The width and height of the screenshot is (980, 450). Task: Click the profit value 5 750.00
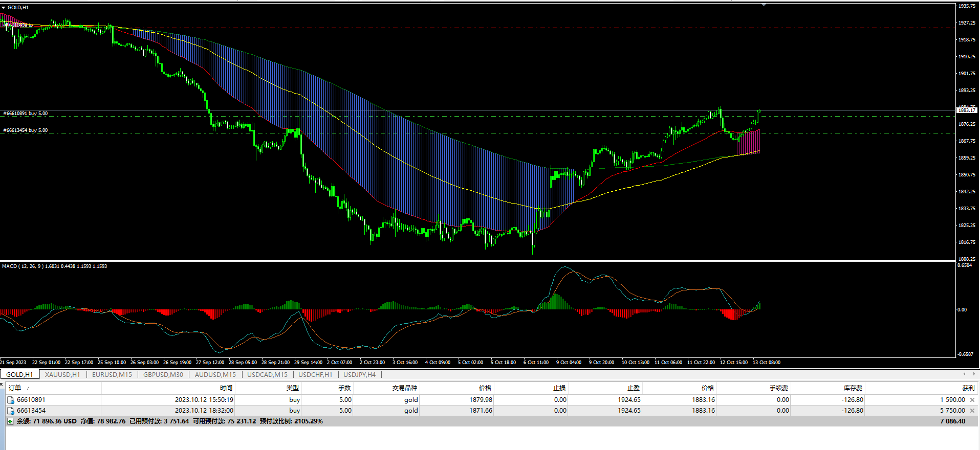[x=952, y=411]
